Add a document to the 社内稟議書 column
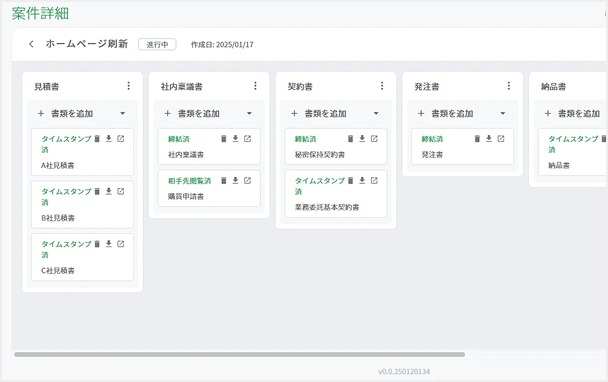608x382 pixels. click(x=192, y=113)
